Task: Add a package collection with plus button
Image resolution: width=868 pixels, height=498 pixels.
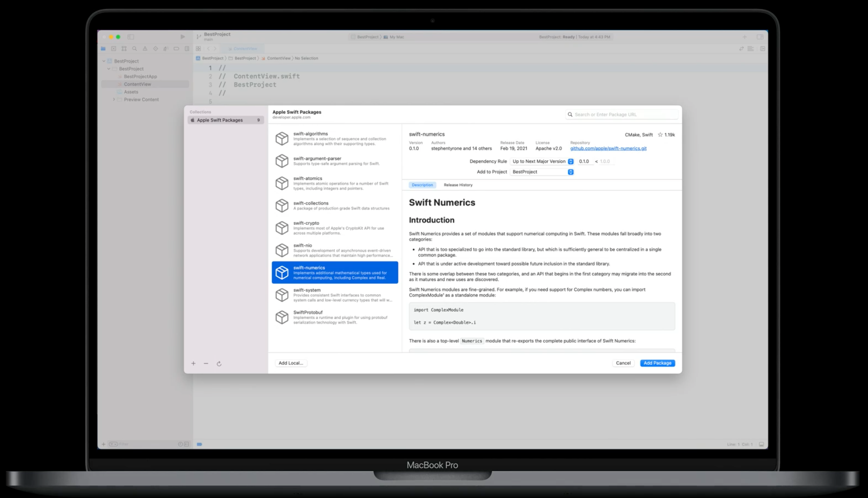Action: point(193,364)
